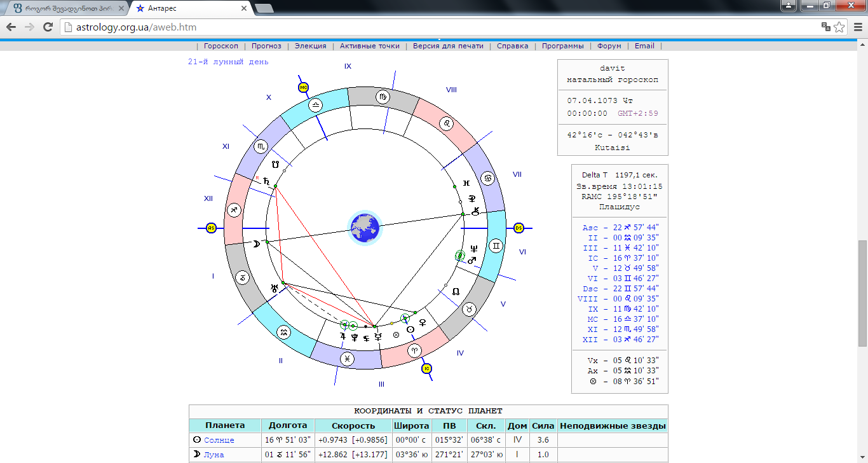Click the Email link

(644, 46)
